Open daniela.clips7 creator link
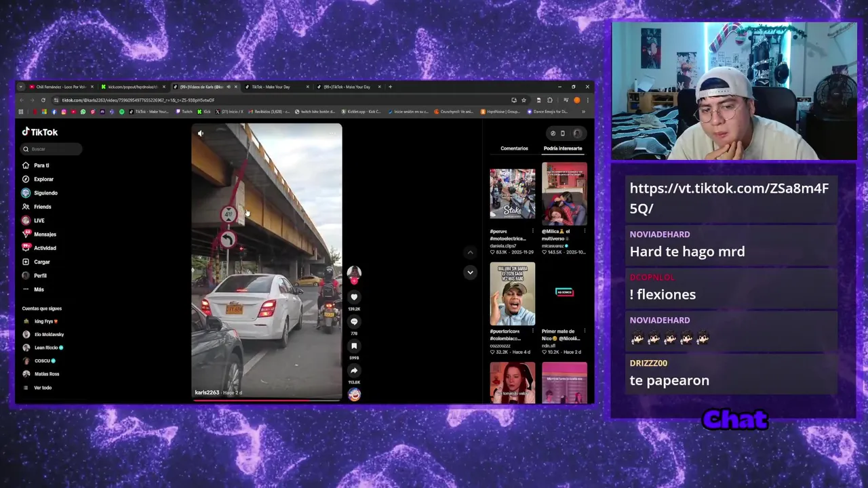This screenshot has width=868, height=488. pyautogui.click(x=503, y=245)
